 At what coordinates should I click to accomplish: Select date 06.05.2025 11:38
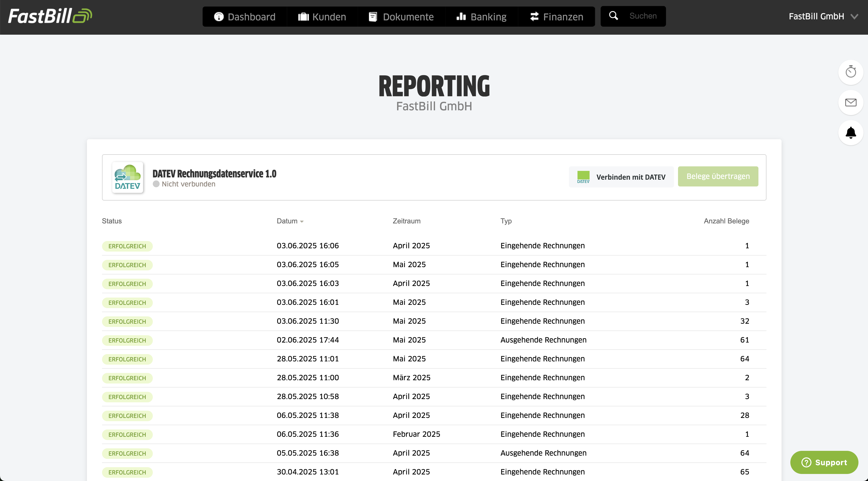coord(308,416)
